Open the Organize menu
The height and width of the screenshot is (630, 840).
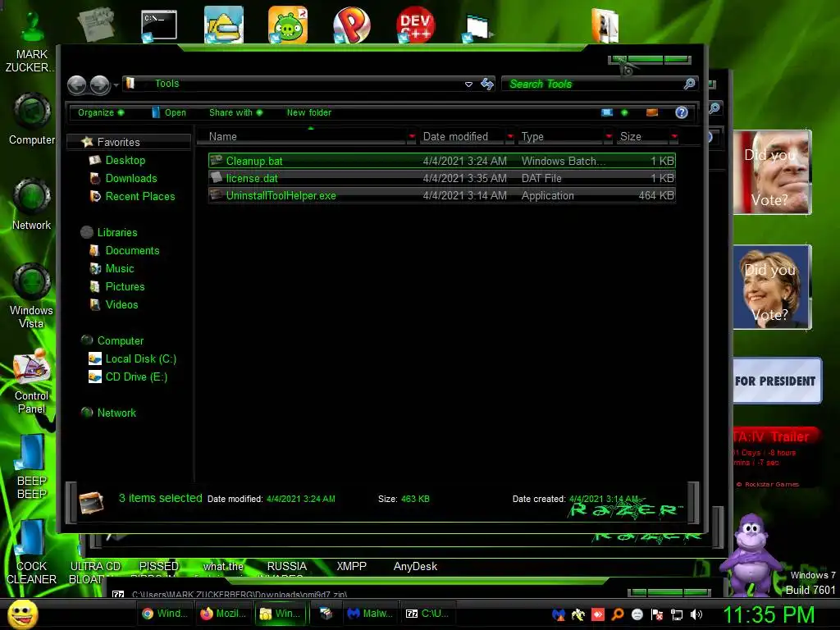pyautogui.click(x=101, y=112)
